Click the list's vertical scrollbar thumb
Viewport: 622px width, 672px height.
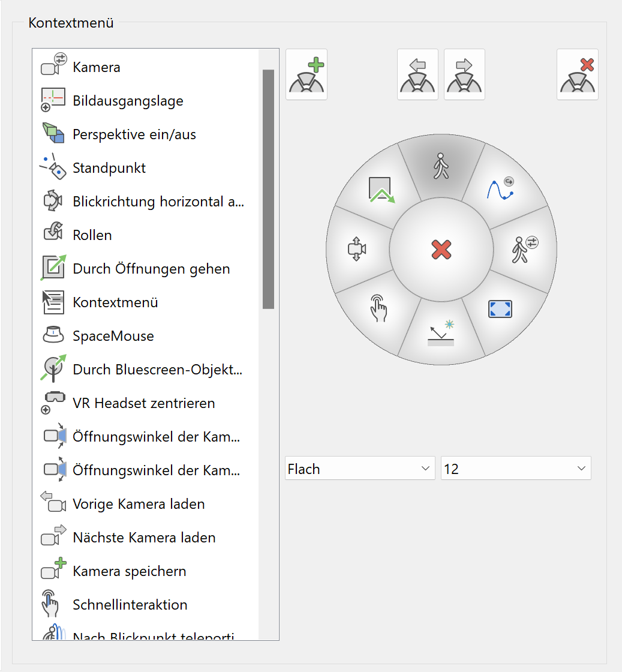269,189
